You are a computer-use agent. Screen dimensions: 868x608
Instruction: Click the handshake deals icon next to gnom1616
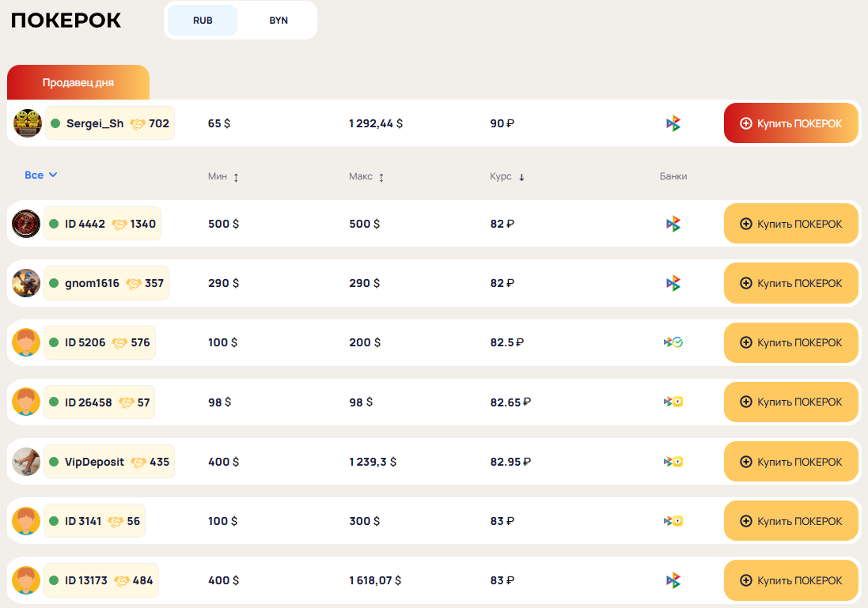tap(134, 283)
